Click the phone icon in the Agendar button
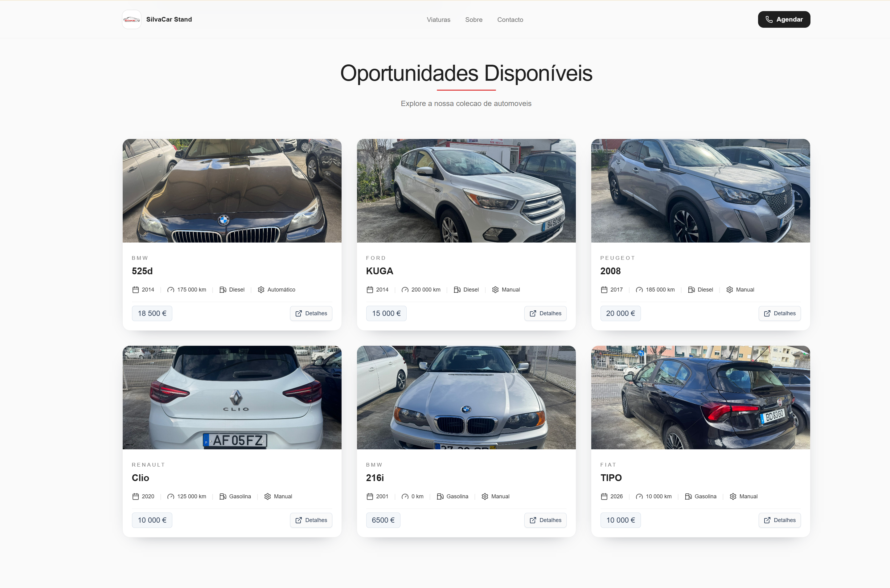Screen dimensions: 890x588 (x=769, y=19)
